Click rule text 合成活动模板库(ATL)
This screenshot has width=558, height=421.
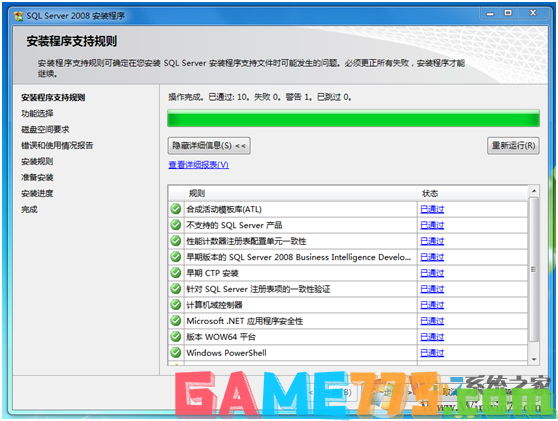click(x=224, y=209)
